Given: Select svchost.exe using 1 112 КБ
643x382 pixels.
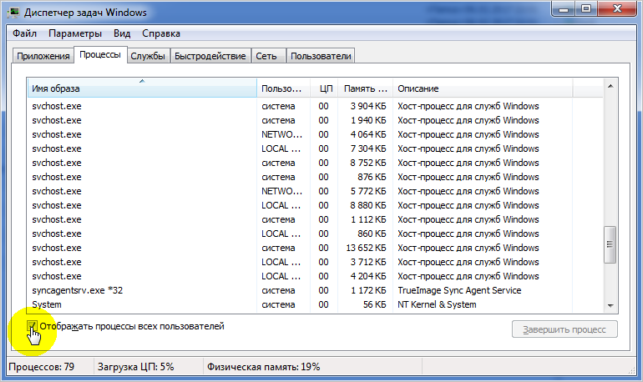Looking at the screenshot, I should (316, 220).
